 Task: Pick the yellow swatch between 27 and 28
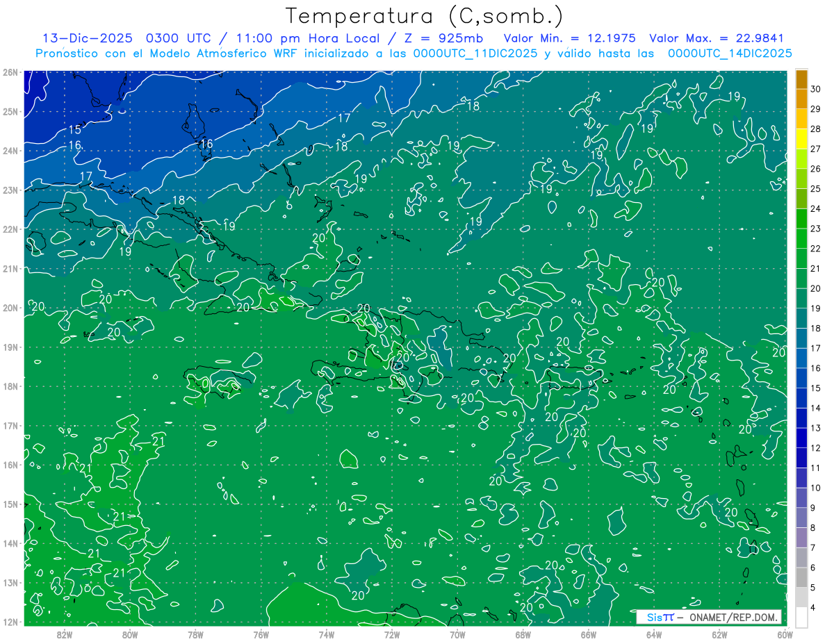point(801,139)
